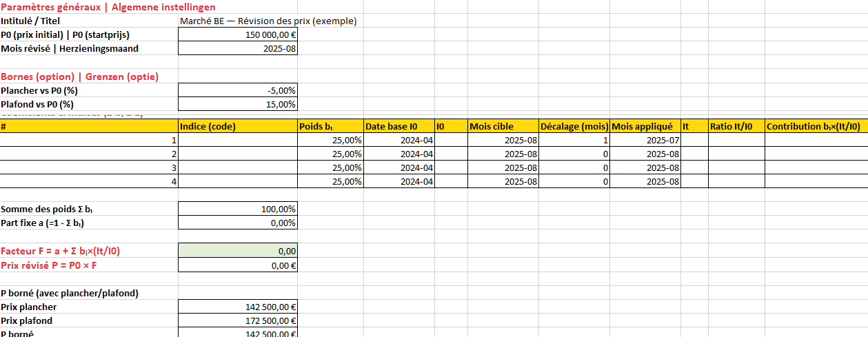Select the Plafond vs P0 value 15,00%
Viewport: 868px width, 337px height.
pos(238,104)
